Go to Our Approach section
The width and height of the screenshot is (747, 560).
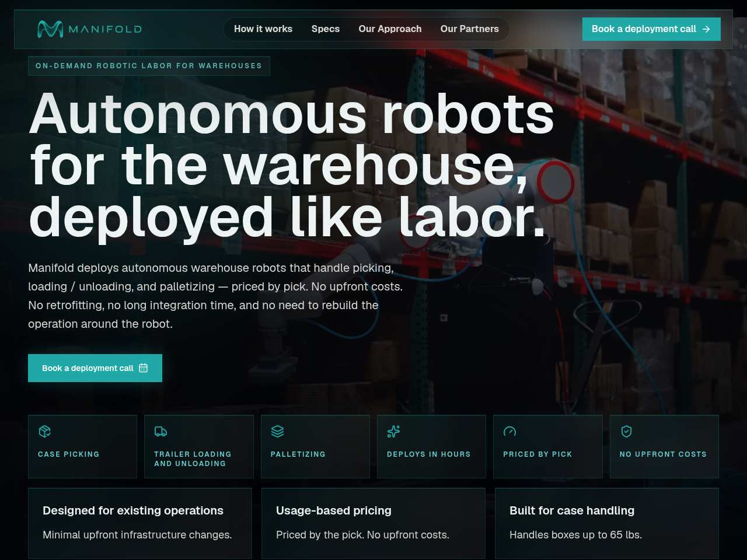pos(390,29)
